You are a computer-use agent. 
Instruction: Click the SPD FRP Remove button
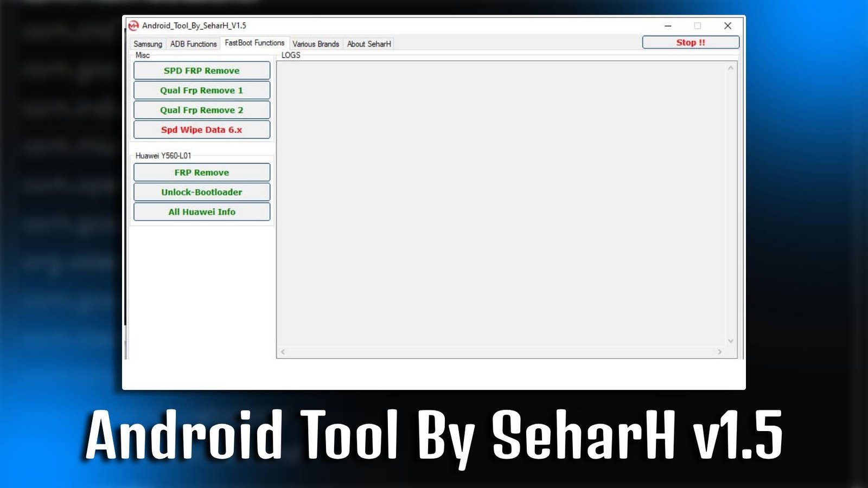point(201,70)
